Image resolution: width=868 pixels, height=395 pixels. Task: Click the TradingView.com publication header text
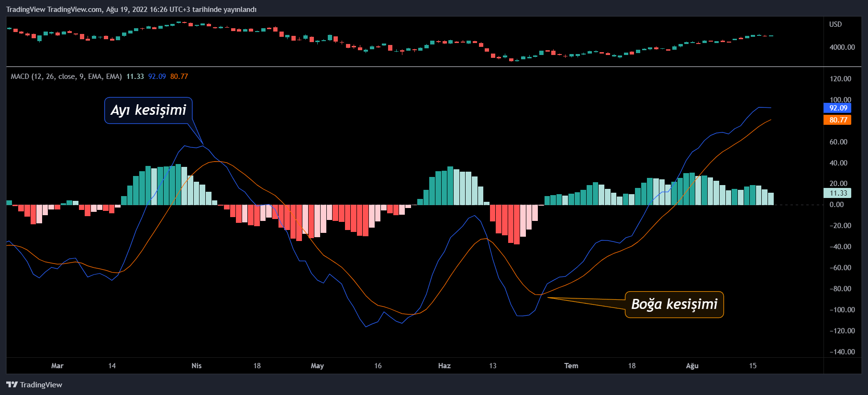[132, 10]
